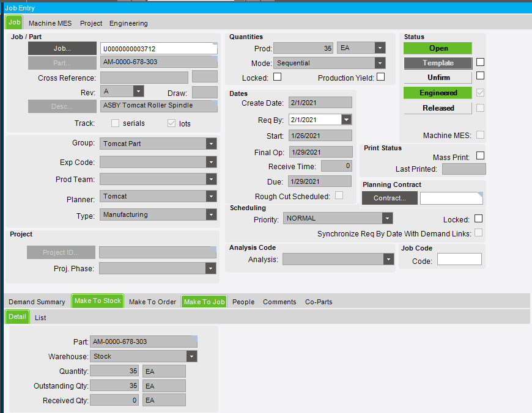Toggle Synchronize Req By Date checkbox
532x413 pixels.
click(478, 233)
